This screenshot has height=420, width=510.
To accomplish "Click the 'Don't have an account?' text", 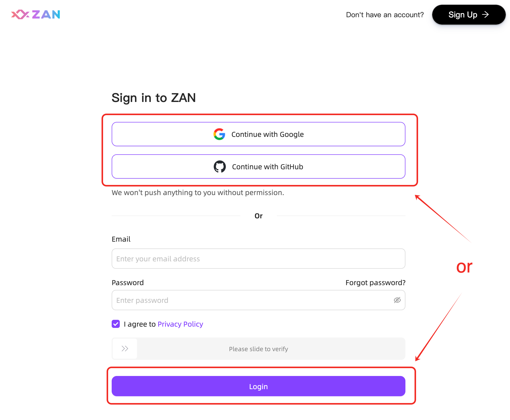I will pos(385,15).
